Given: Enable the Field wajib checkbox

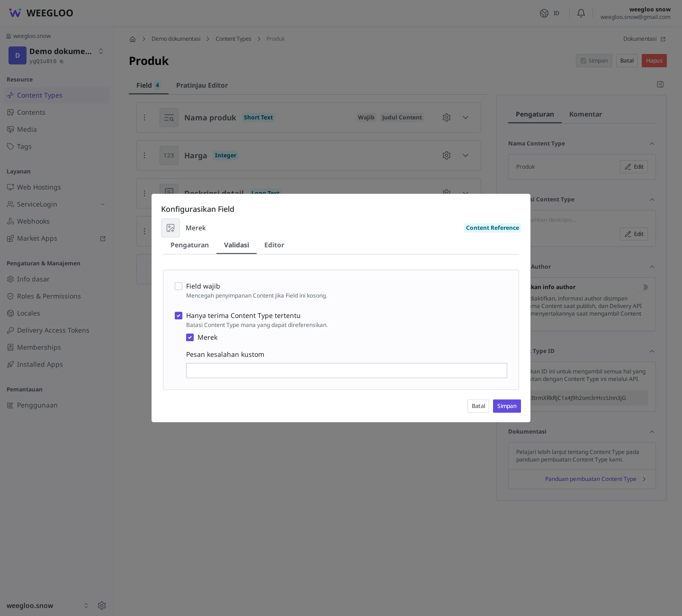Looking at the screenshot, I should pos(178,286).
